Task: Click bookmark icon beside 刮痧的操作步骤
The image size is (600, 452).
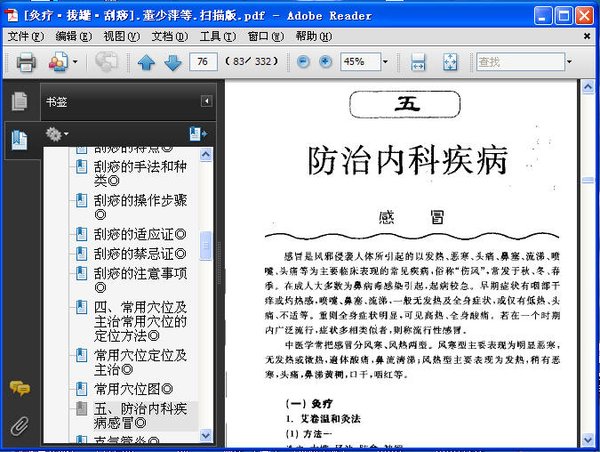Action: tap(81, 200)
